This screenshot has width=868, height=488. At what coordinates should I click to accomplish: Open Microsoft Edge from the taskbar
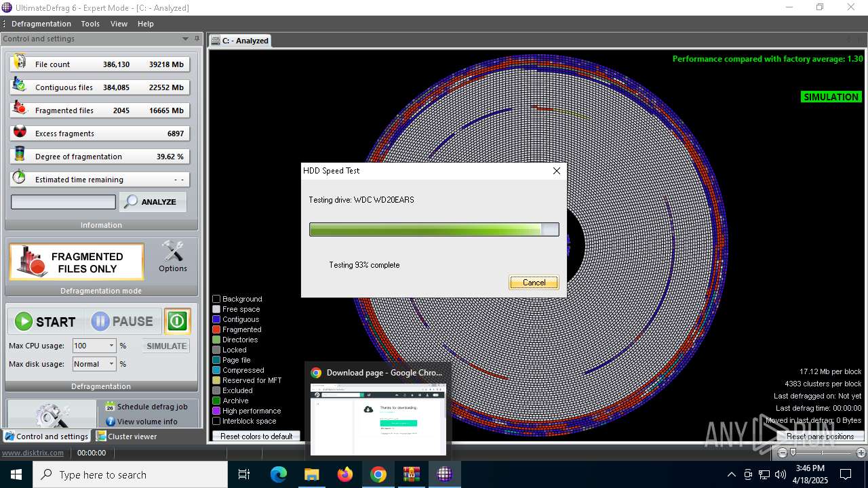pos(279,474)
